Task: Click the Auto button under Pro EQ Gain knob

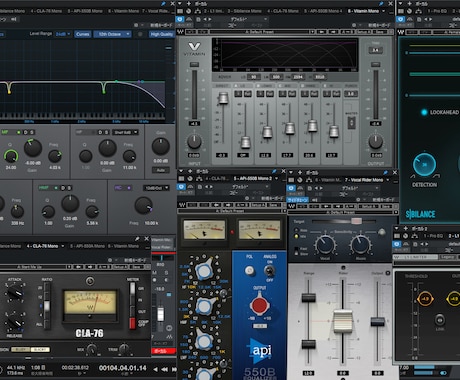Action: coord(161,170)
